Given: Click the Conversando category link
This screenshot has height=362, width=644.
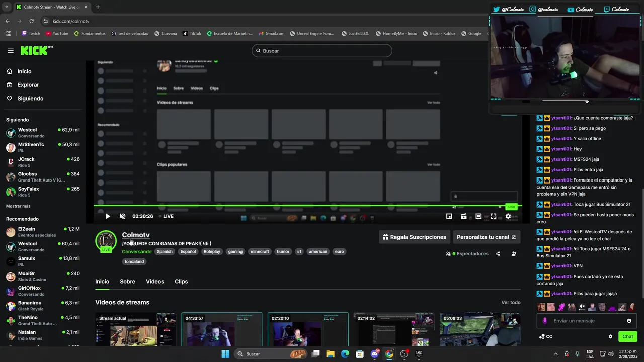Looking at the screenshot, I should [136, 252].
